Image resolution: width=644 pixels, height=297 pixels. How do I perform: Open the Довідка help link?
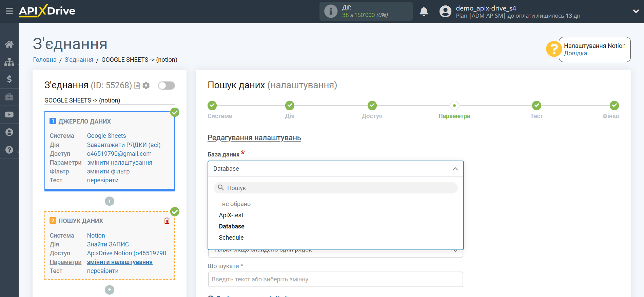tap(575, 53)
